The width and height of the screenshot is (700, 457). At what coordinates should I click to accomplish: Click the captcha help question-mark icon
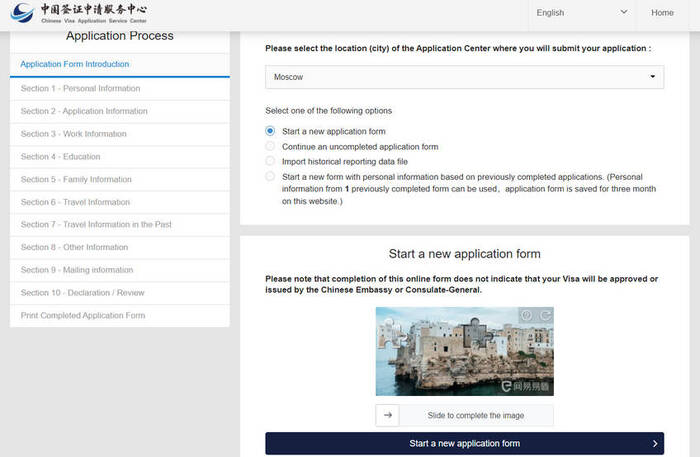(x=526, y=316)
